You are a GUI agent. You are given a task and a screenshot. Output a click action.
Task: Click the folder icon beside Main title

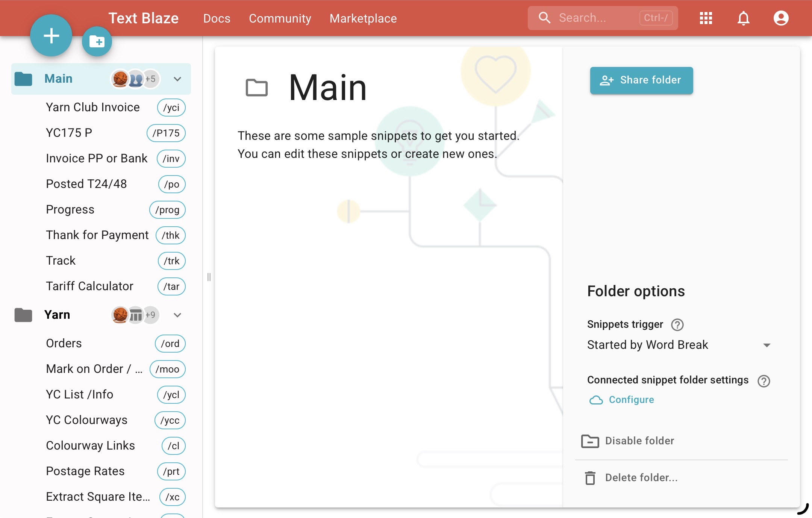(257, 88)
